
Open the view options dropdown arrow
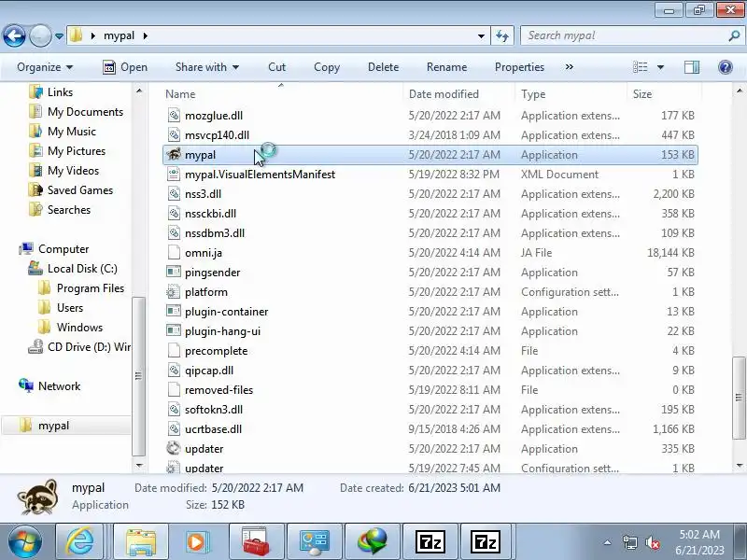coord(660,67)
